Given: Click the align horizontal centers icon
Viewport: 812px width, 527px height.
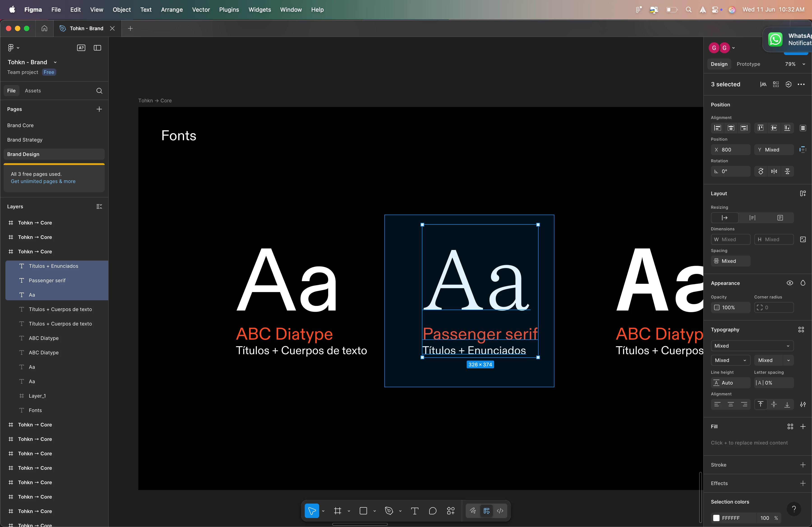Looking at the screenshot, I should click(x=731, y=128).
